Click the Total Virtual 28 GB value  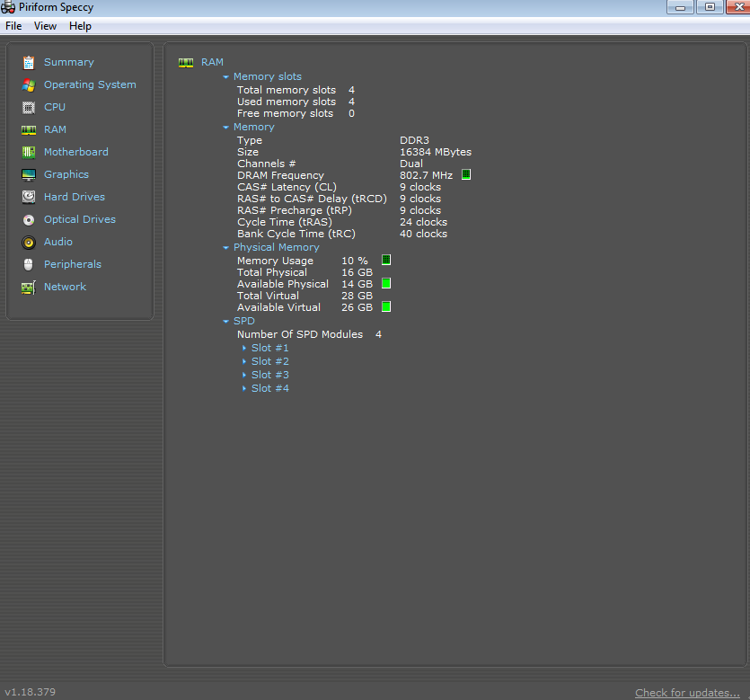tap(357, 296)
